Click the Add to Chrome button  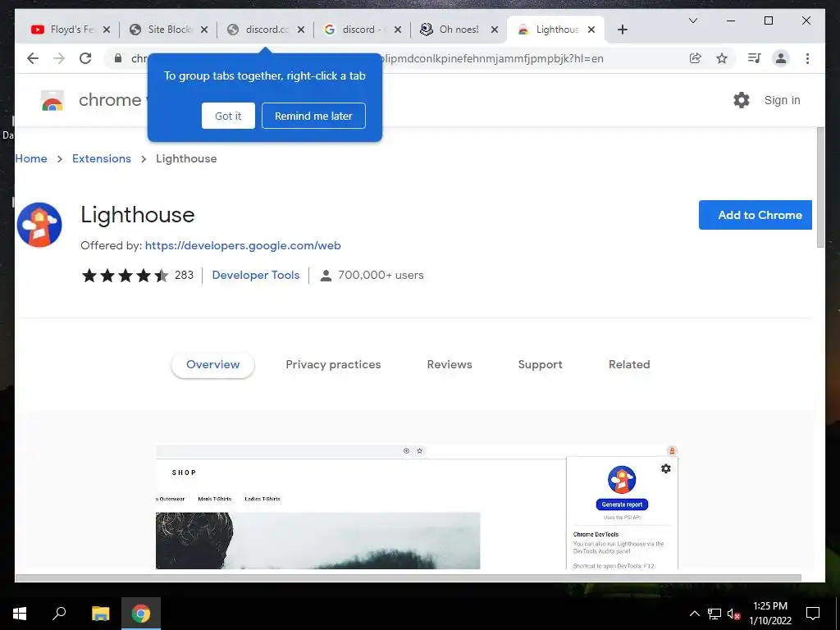coord(756,215)
